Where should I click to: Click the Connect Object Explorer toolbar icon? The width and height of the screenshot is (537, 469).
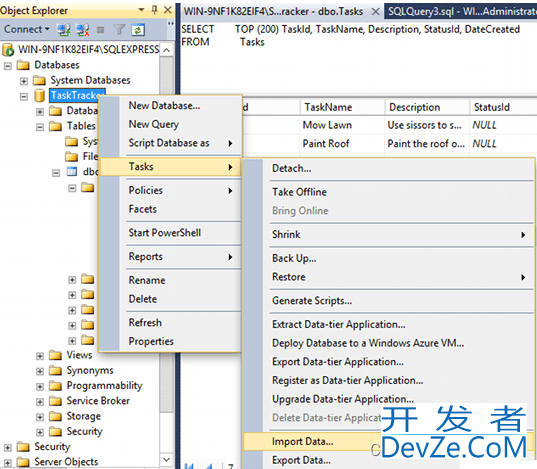(64, 30)
